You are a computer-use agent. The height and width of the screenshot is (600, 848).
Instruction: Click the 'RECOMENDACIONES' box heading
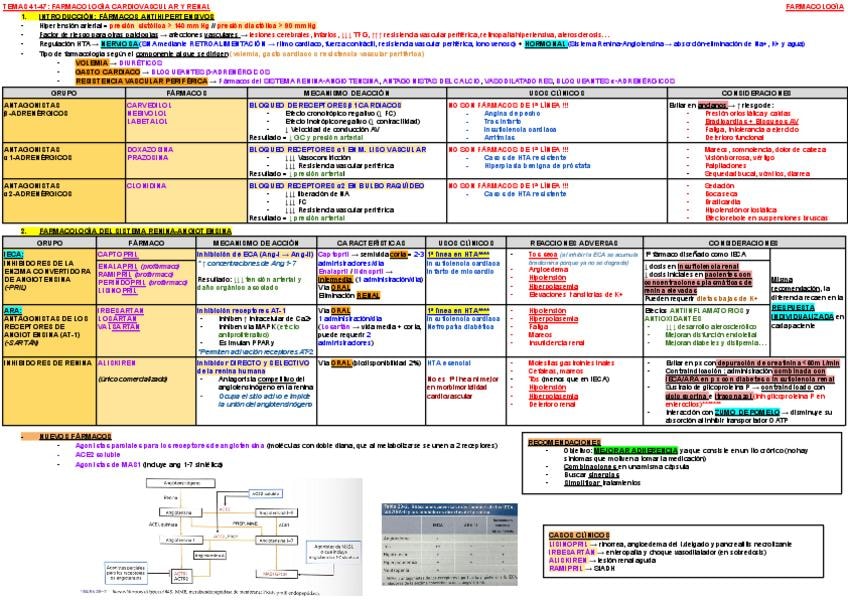(564, 442)
